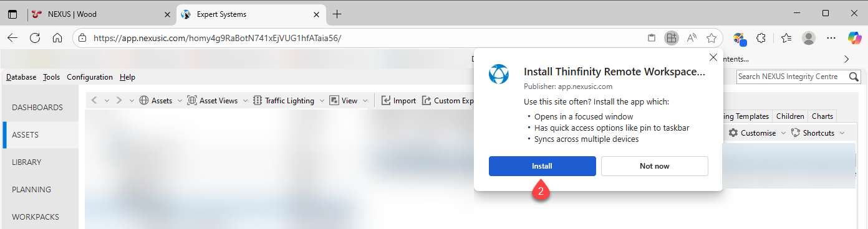
Task: Click the install-app icon in the address bar
Action: [x=671, y=38]
